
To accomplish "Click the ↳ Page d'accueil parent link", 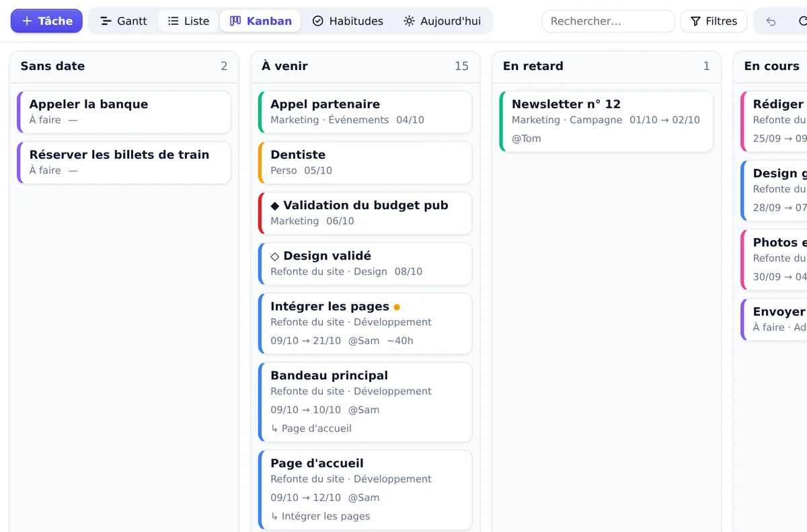I will (311, 428).
